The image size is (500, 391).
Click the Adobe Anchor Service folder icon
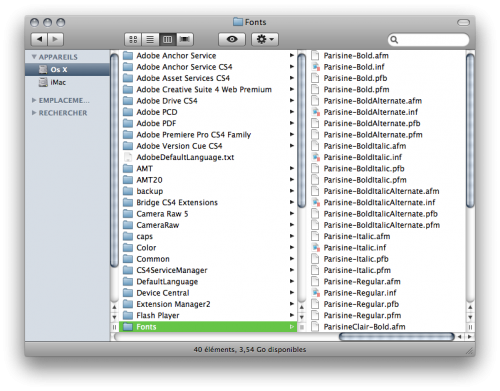tap(128, 56)
